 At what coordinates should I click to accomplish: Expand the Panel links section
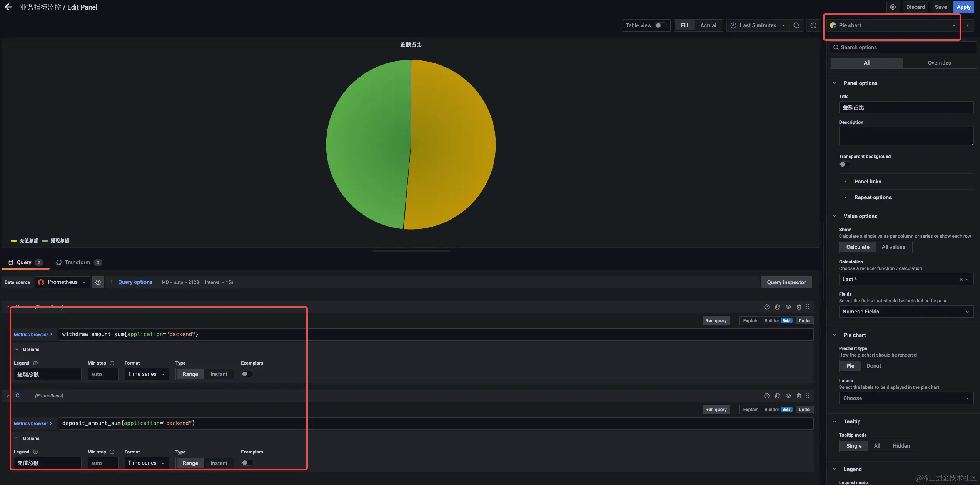tap(867, 182)
